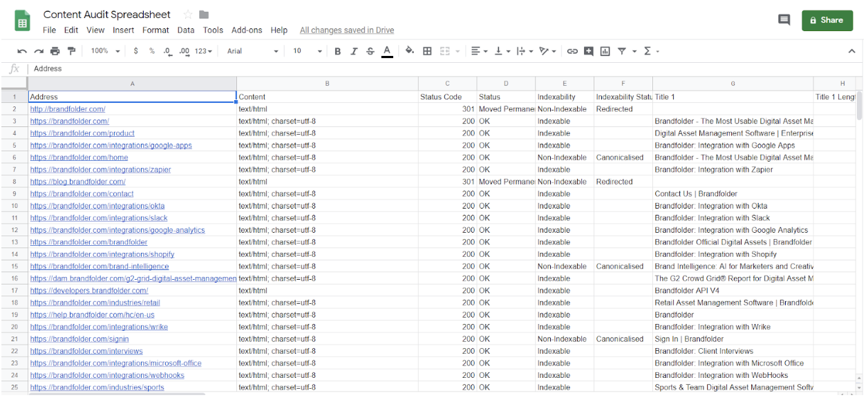Open text rotation dropdown
868x402 pixels.
[x=547, y=51]
